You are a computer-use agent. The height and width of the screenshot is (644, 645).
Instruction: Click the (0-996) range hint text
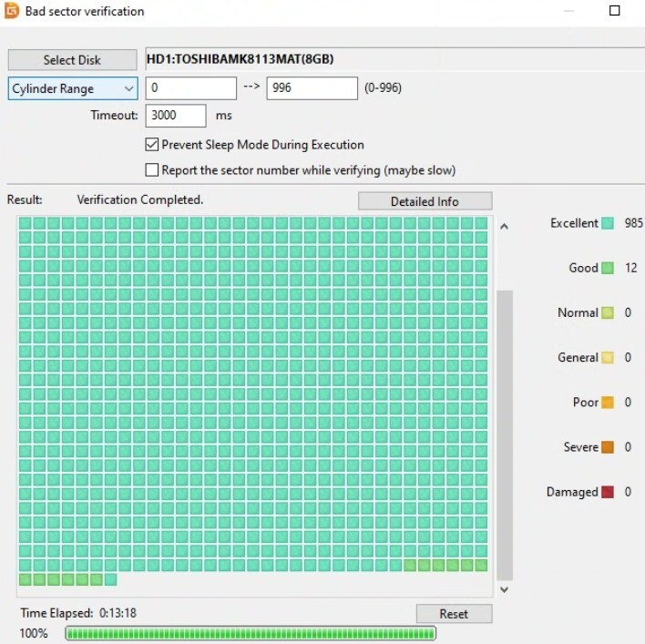(x=383, y=87)
